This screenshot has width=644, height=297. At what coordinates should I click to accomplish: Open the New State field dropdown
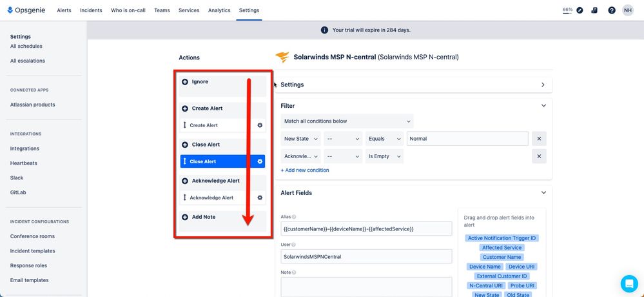pyautogui.click(x=300, y=139)
